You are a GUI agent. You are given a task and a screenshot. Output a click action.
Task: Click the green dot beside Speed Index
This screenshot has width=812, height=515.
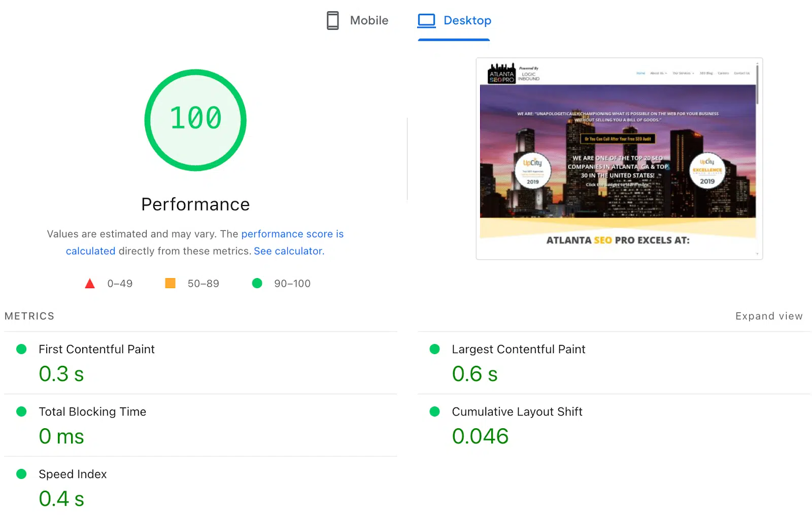[x=21, y=474]
